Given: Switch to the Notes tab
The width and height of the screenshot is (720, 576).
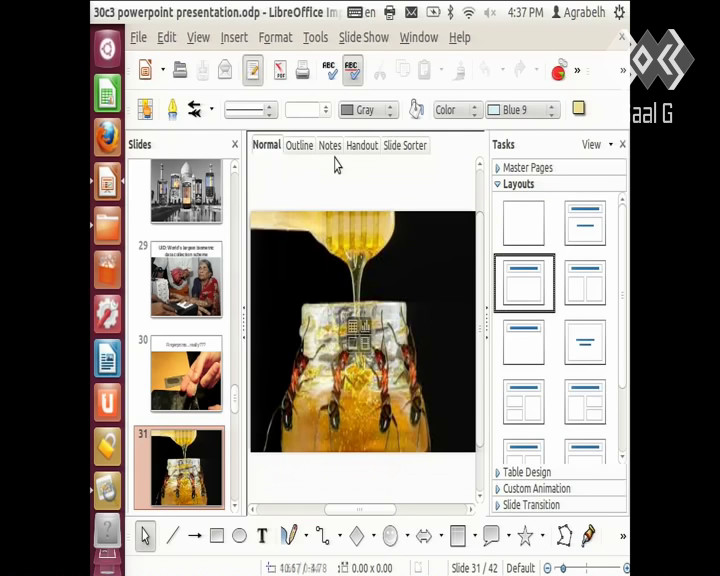Looking at the screenshot, I should pos(330,146).
